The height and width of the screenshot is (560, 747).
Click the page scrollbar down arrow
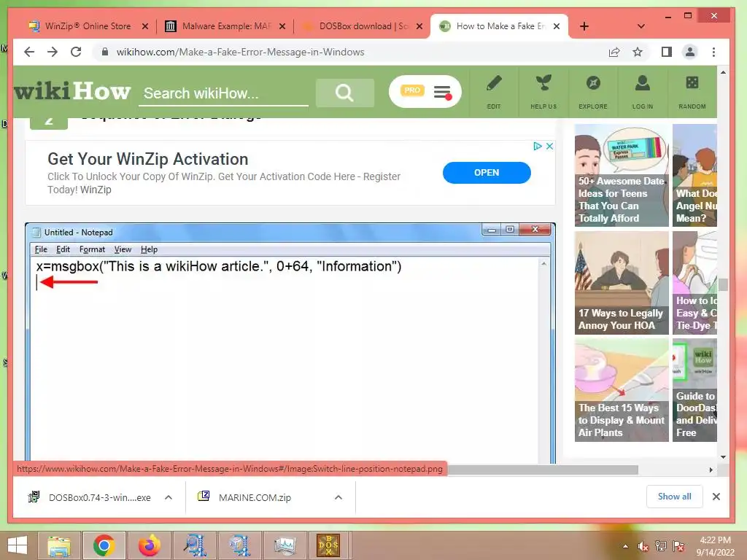coord(723,456)
